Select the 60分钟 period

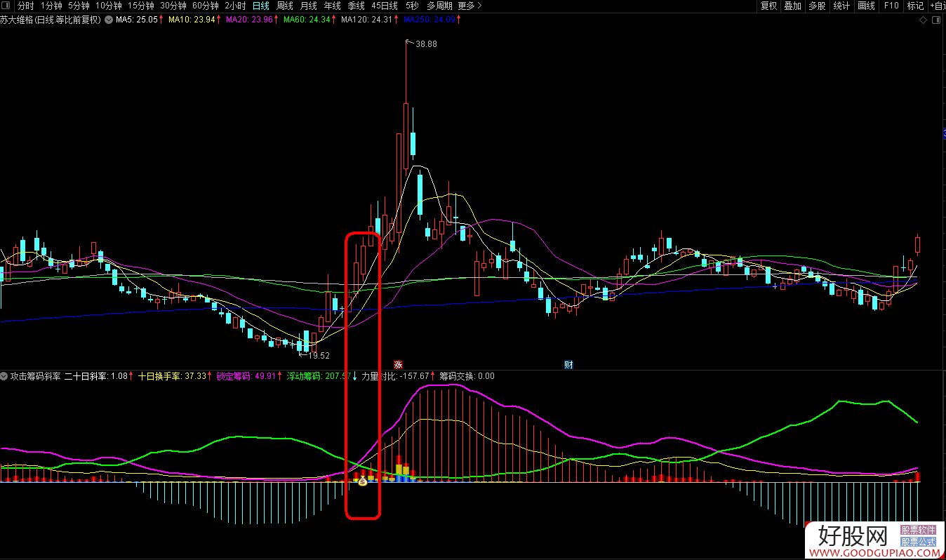click(x=206, y=6)
